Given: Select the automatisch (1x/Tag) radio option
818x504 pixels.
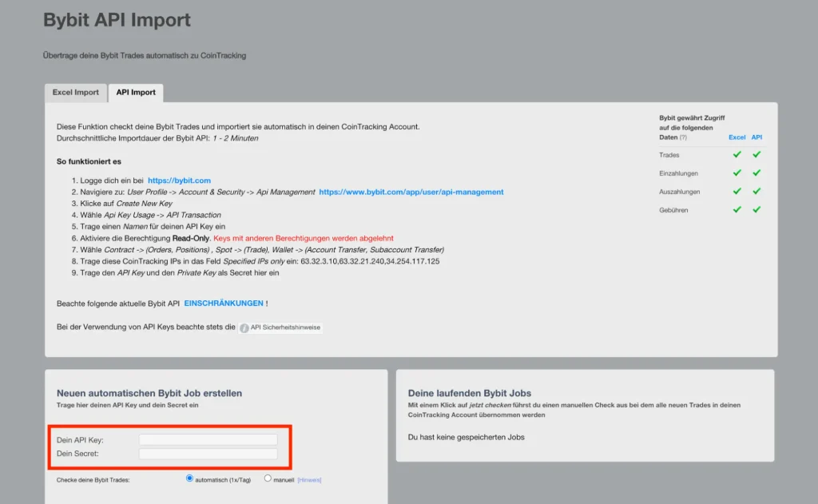Looking at the screenshot, I should click(x=189, y=478).
